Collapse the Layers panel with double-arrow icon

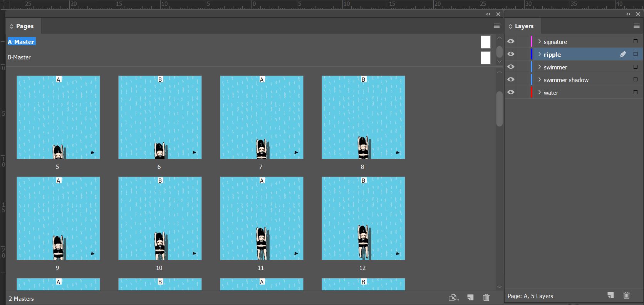pos(628,14)
